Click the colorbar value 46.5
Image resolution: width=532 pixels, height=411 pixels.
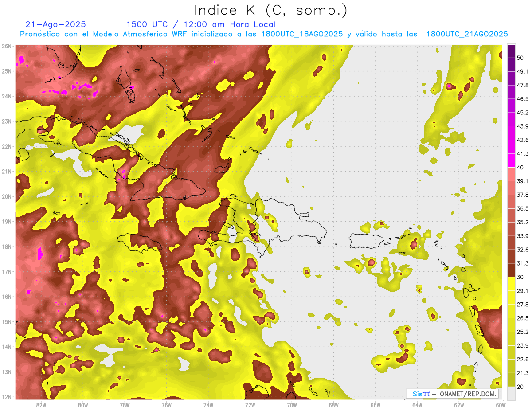(x=523, y=99)
